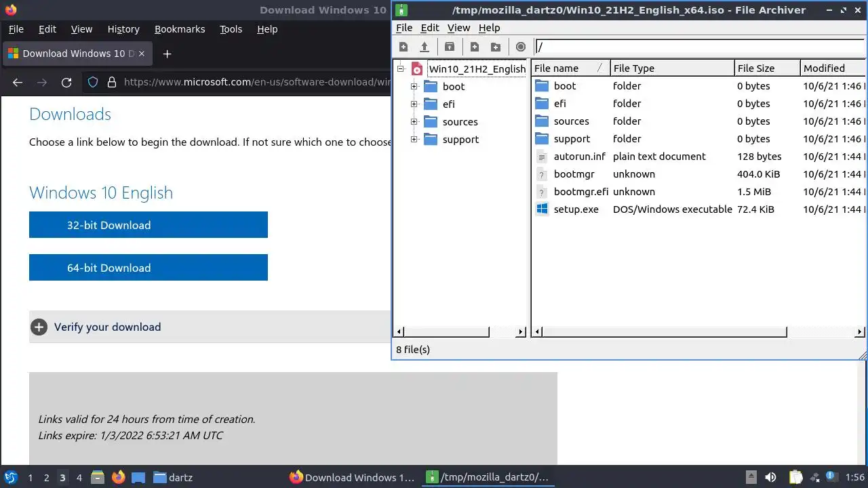This screenshot has height=488, width=868.
Task: Click the Download Windows taskbar window button
Action: (352, 477)
